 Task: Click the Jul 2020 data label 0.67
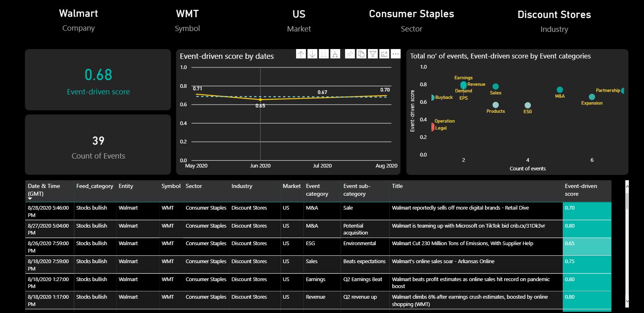click(323, 92)
